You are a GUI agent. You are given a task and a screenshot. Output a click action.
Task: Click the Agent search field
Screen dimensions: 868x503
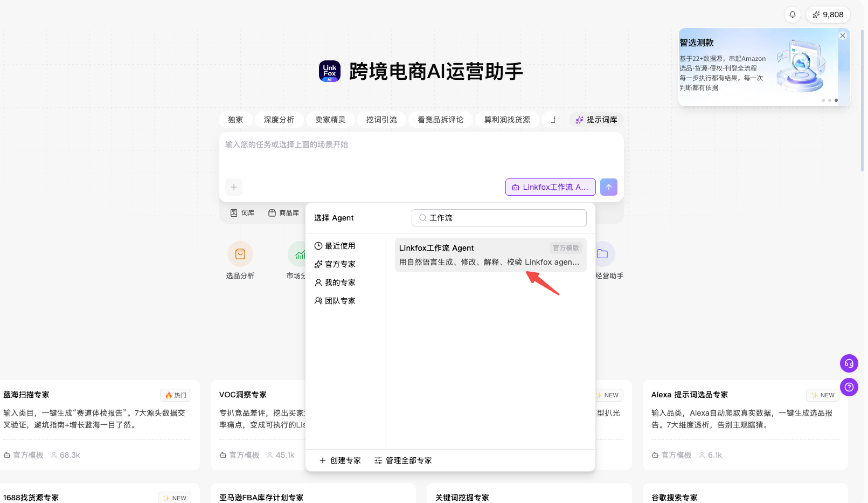[499, 218]
